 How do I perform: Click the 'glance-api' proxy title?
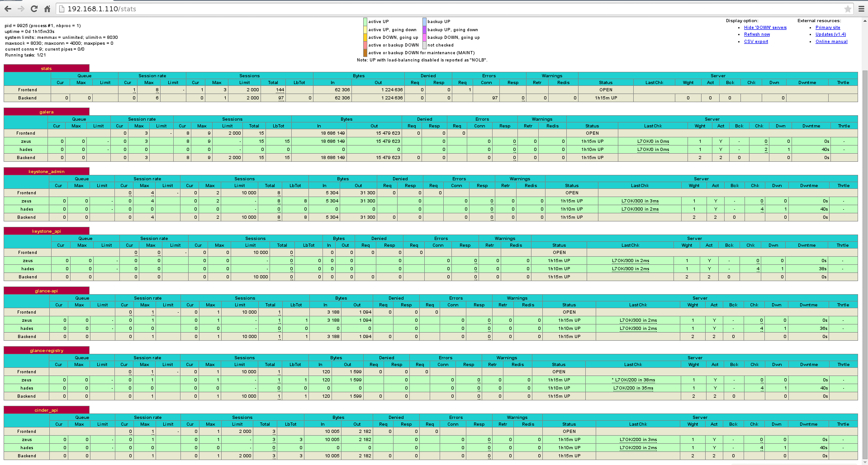click(46, 291)
